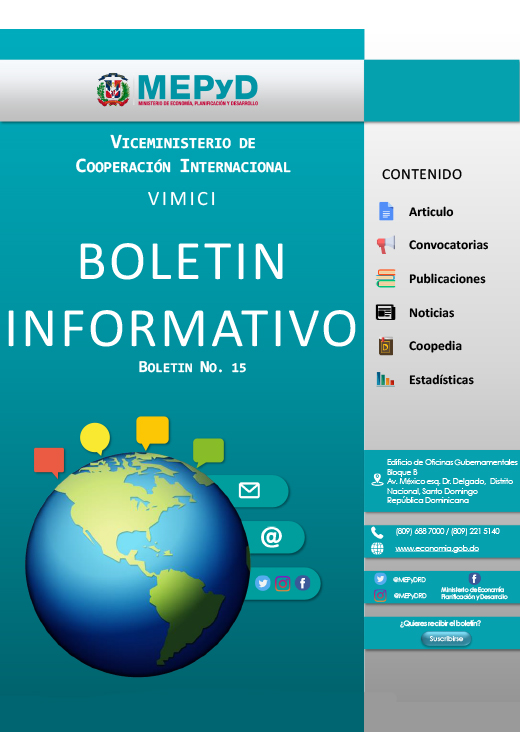
Task: Click the Instagram icon beside the globe
Action: pyautogui.click(x=282, y=584)
